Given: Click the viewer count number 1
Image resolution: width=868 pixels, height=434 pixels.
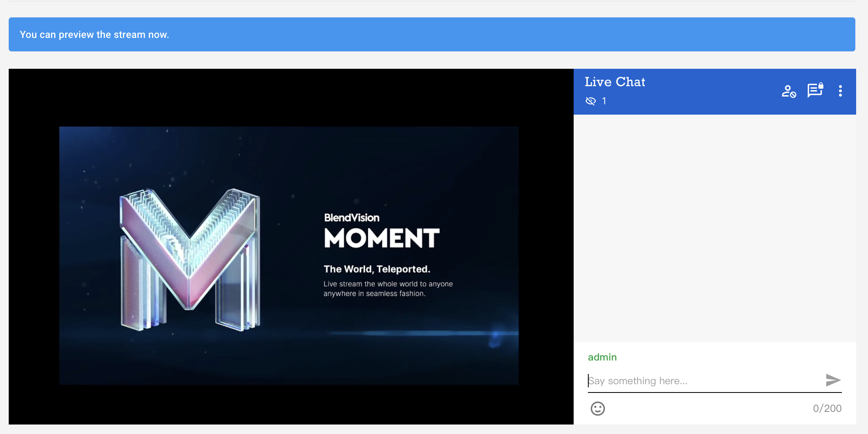Looking at the screenshot, I should [604, 101].
